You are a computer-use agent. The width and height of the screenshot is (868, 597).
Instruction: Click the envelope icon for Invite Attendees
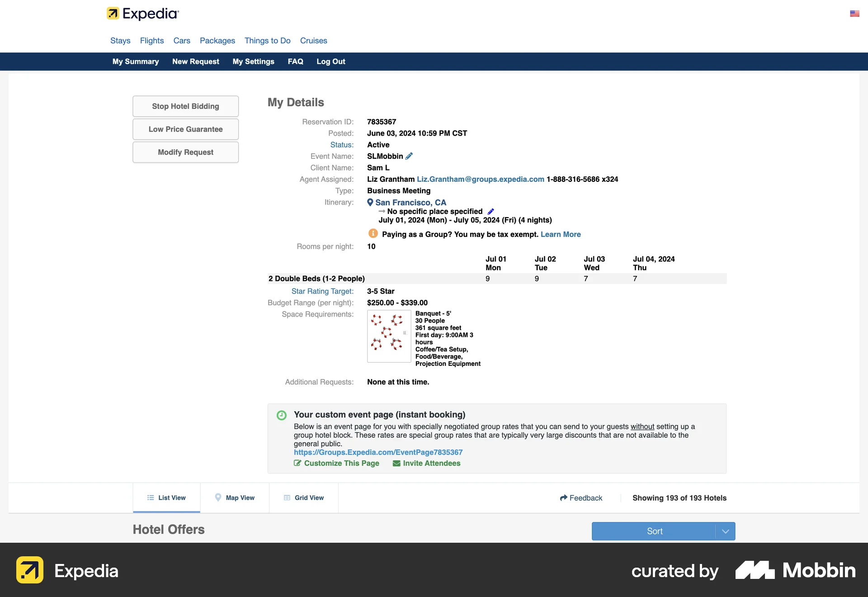click(396, 463)
